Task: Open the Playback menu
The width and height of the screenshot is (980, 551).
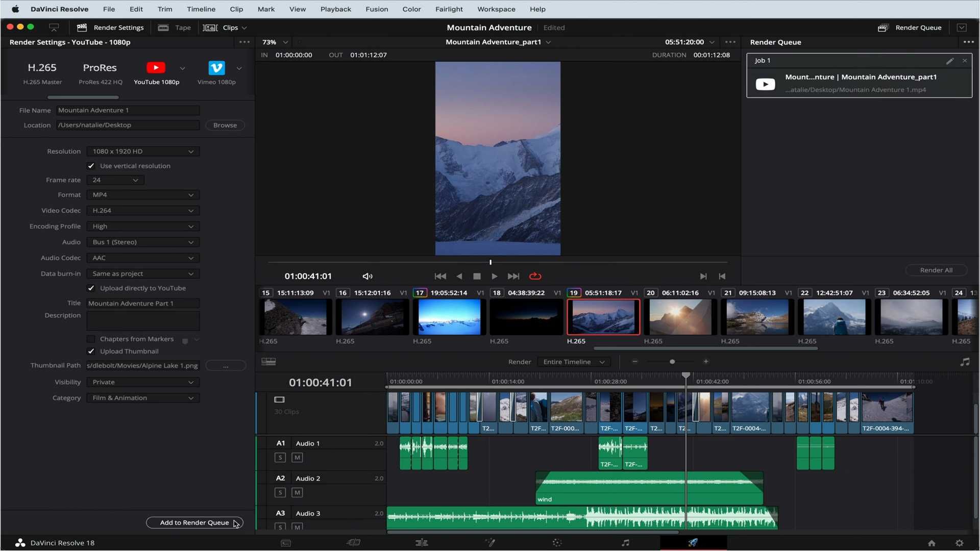Action: (335, 9)
